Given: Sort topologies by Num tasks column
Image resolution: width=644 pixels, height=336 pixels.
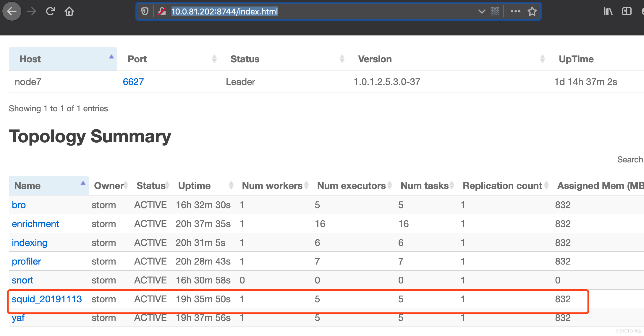Looking at the screenshot, I should coord(426,185).
